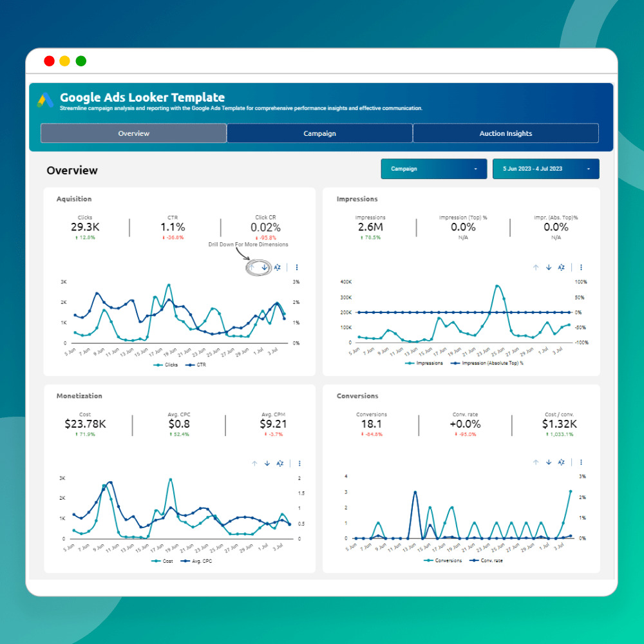Screen dimensions: 644x644
Task: Click the AZ sort icon in Monetization chart
Action: click(280, 463)
